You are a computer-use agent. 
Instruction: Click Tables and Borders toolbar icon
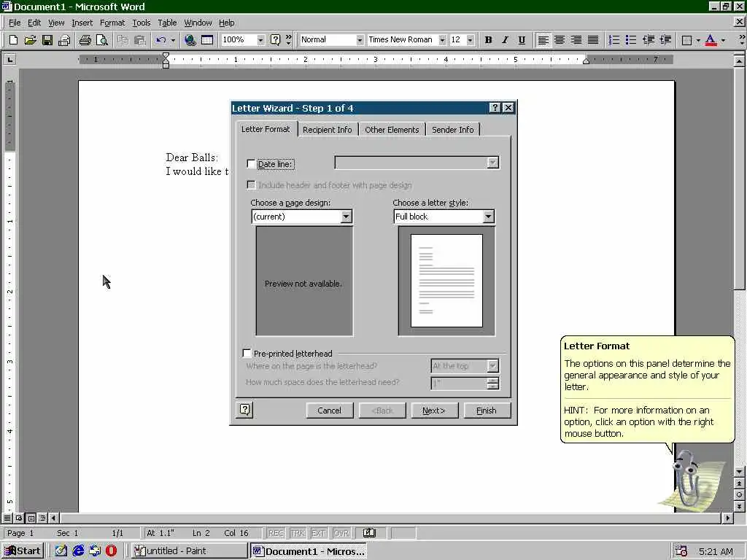(207, 40)
